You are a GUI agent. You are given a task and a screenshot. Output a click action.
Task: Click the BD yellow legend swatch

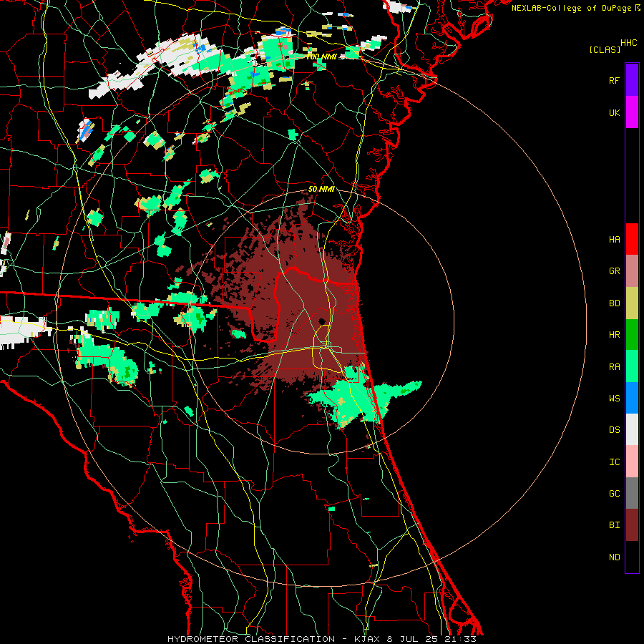tap(632, 303)
